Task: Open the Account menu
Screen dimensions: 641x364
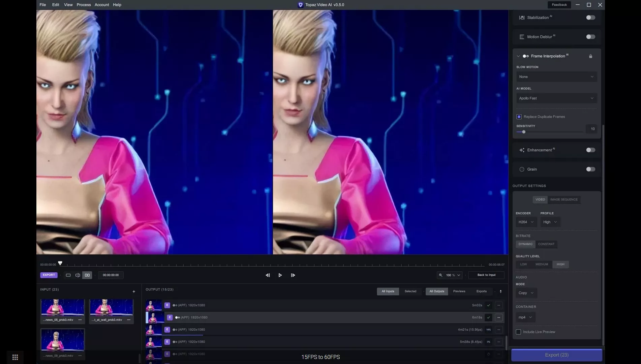Action: (102, 5)
